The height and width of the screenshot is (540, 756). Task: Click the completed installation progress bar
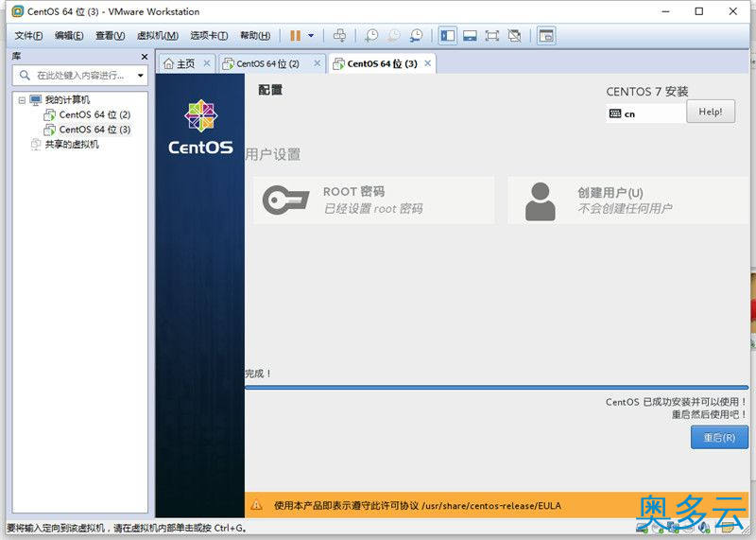pos(497,387)
